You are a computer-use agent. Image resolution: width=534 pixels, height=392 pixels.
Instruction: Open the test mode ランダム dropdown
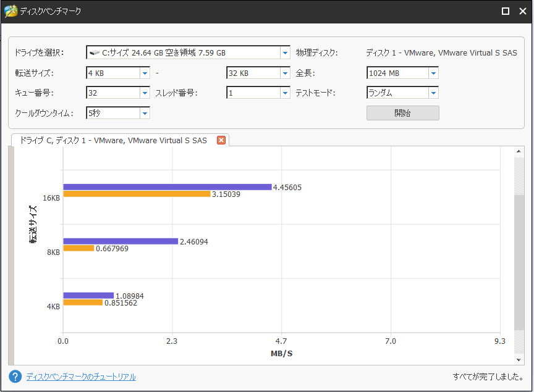click(x=433, y=93)
